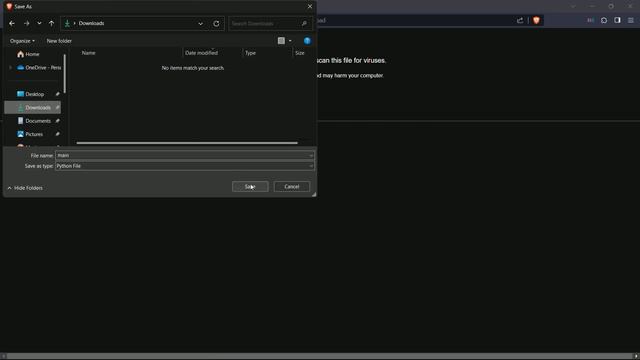The image size is (640, 360).
Task: Open the view options dropdown arrow
Action: (290, 41)
